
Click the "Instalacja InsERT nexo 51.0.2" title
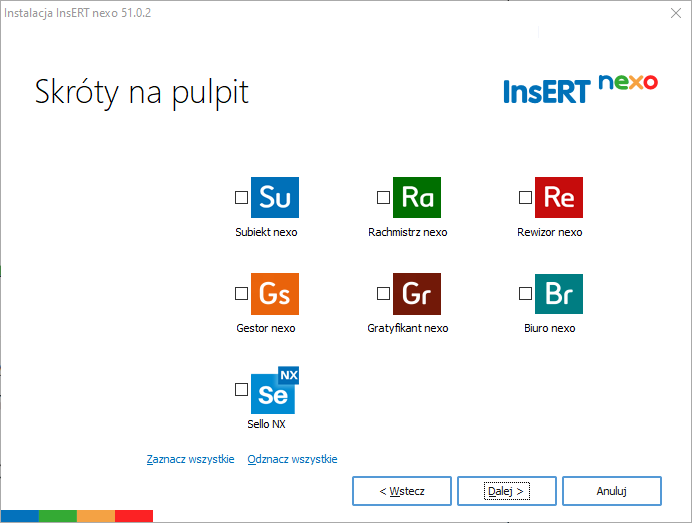pos(78,13)
